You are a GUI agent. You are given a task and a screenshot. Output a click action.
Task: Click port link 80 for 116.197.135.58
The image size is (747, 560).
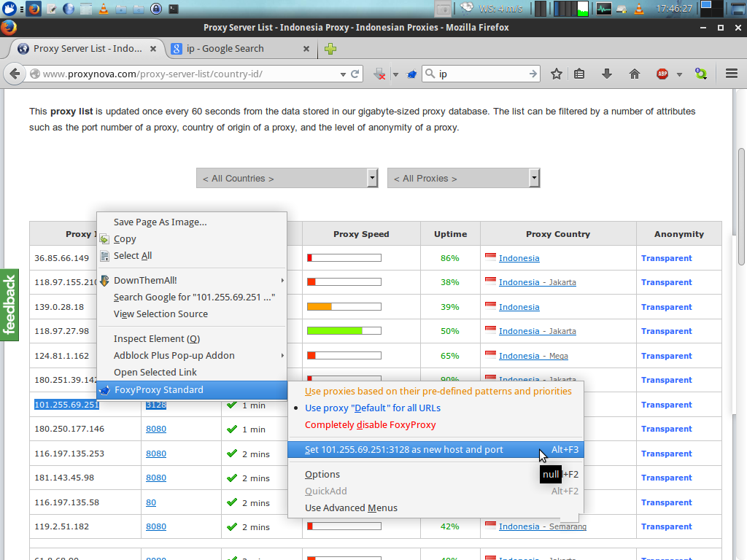tap(150, 502)
